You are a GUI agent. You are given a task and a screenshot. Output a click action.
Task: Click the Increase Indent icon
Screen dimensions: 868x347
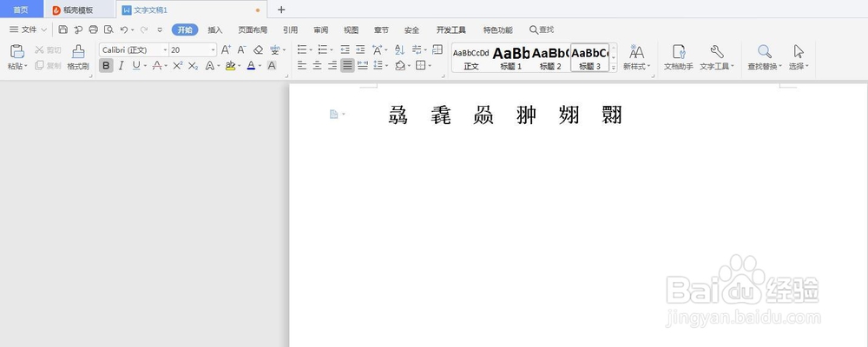click(x=360, y=49)
